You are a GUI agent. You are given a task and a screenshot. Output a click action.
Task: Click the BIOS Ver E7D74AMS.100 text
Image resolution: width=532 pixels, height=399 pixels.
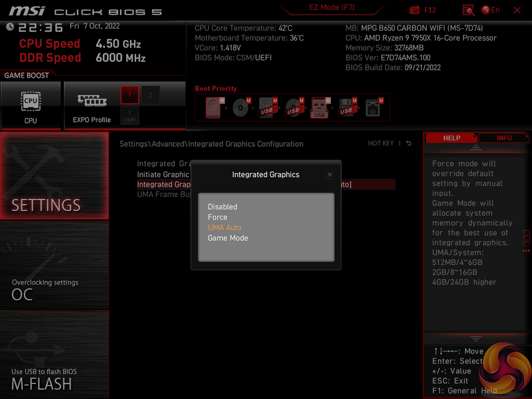pos(388,58)
